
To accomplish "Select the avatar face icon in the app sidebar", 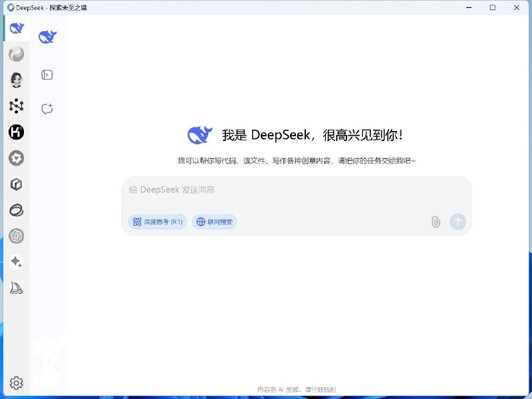I will pos(16,80).
